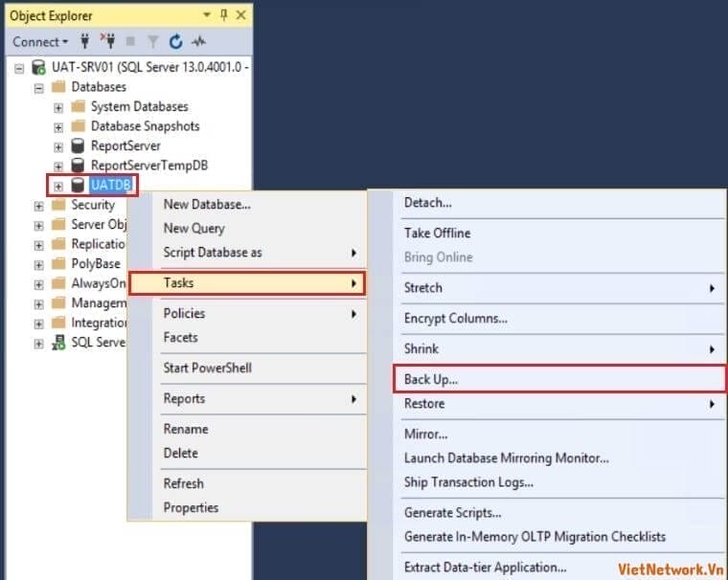Select New Query in the context menu

tap(194, 228)
